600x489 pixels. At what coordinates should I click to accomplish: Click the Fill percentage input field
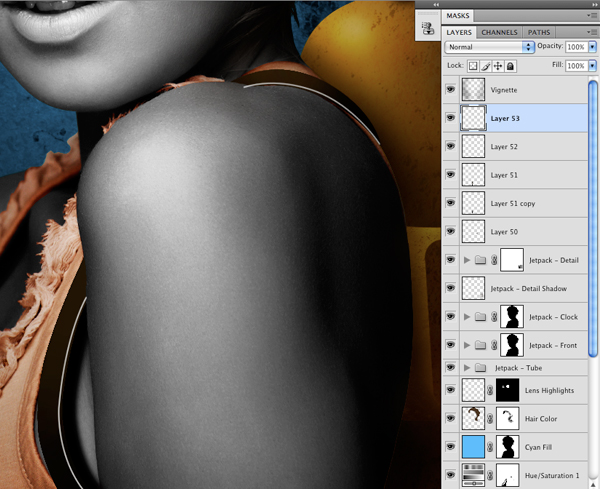coord(576,66)
